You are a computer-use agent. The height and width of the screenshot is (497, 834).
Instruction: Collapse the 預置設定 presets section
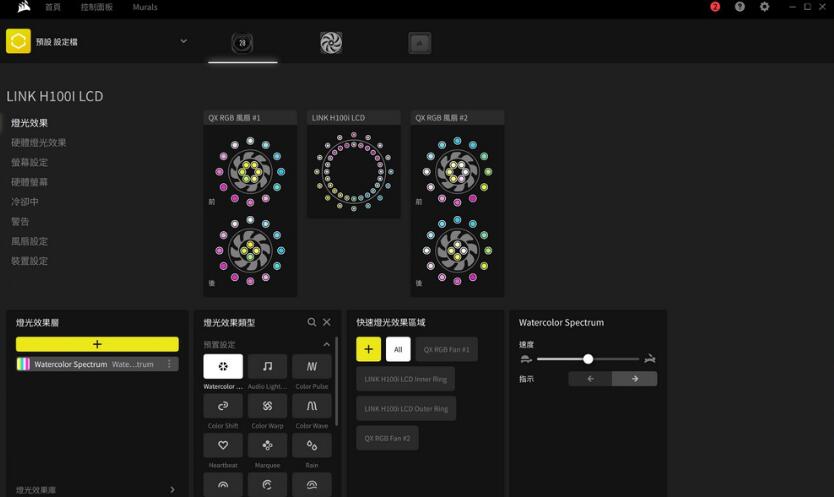pos(326,344)
